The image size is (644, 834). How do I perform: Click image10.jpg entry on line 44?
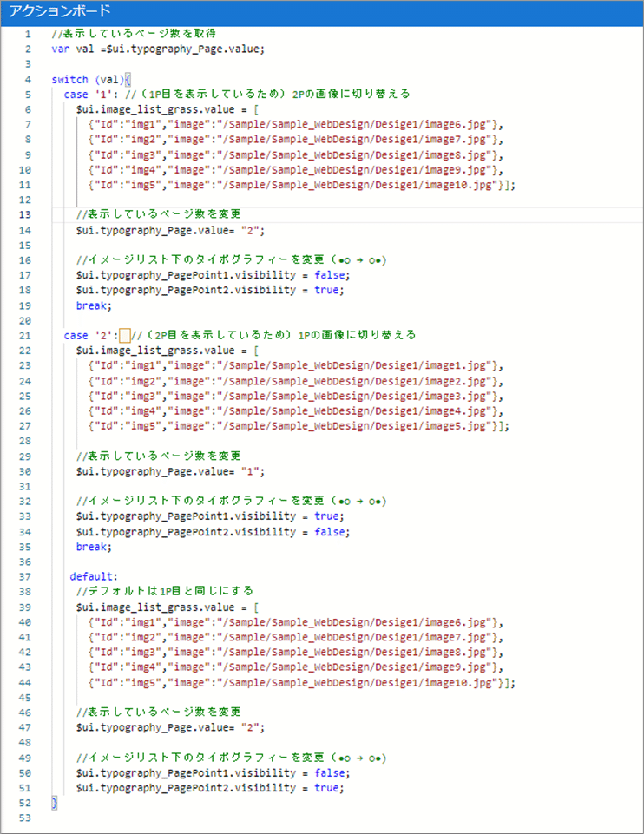tap(301, 683)
